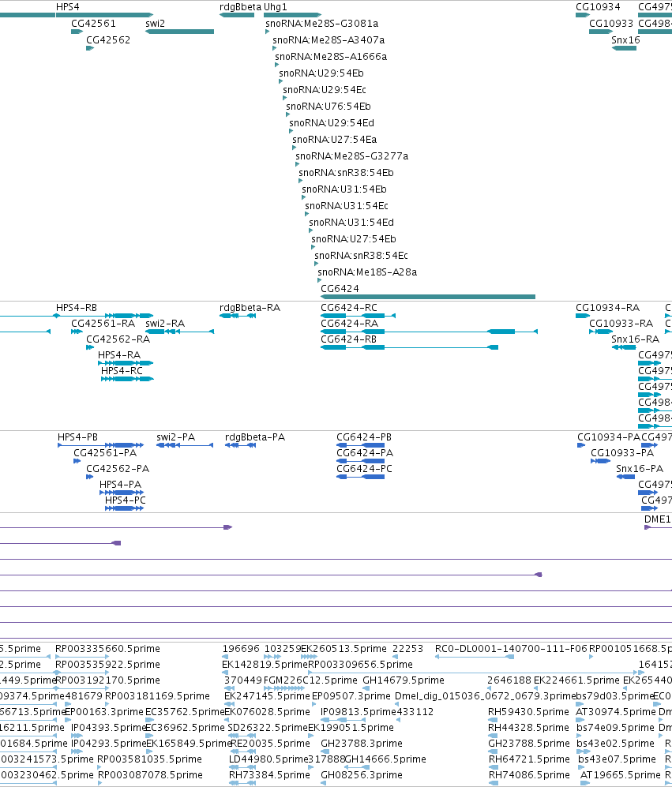This screenshot has width=672, height=787.
Task: Select the CG42561 gene label
Action: tap(93, 24)
